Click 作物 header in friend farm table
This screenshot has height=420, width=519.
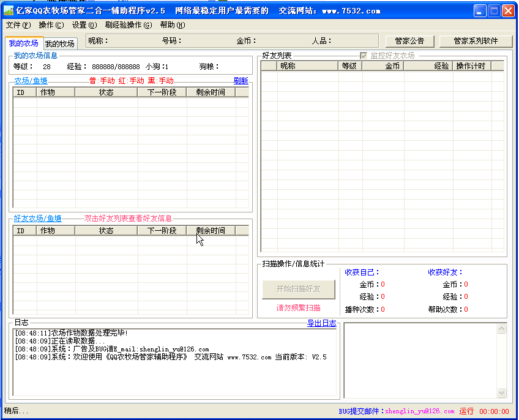pyautogui.click(x=56, y=231)
